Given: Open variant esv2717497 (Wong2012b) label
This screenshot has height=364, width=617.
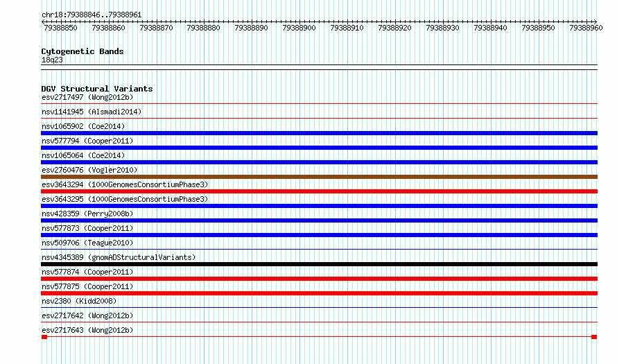Looking at the screenshot, I should click(87, 97).
